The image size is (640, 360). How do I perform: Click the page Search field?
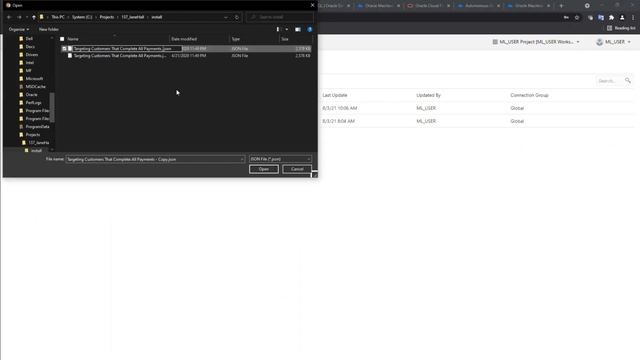pos(609,81)
